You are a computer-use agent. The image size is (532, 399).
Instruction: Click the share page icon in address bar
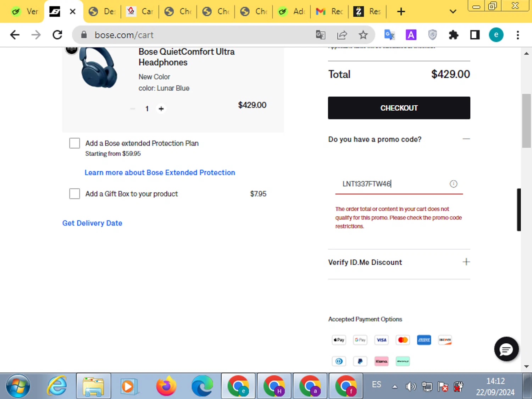click(x=342, y=35)
